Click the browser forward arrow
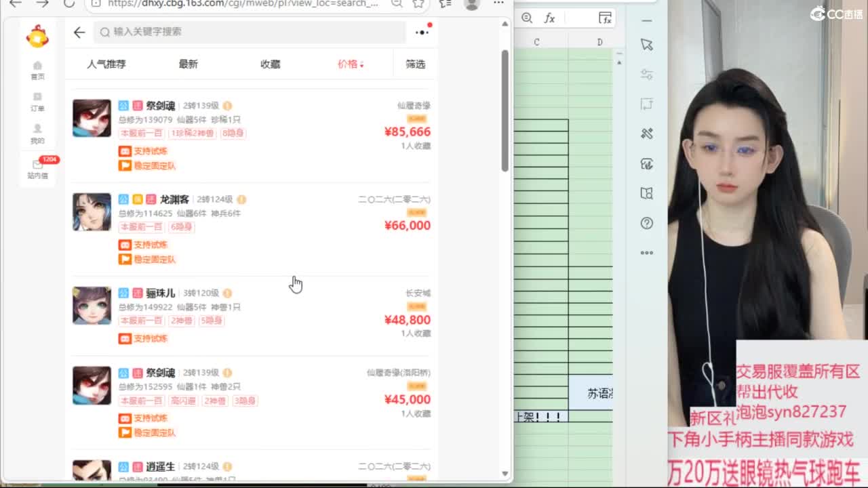 [42, 3]
